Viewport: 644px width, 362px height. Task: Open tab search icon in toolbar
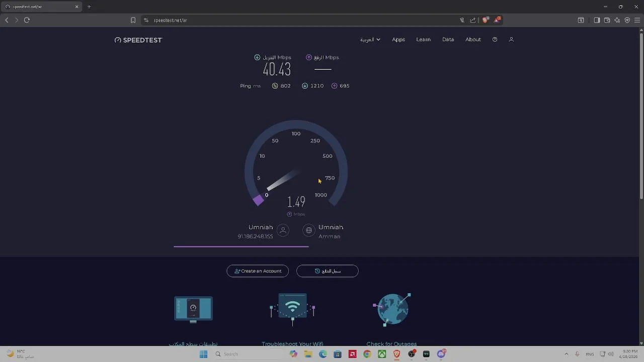tap(581, 20)
